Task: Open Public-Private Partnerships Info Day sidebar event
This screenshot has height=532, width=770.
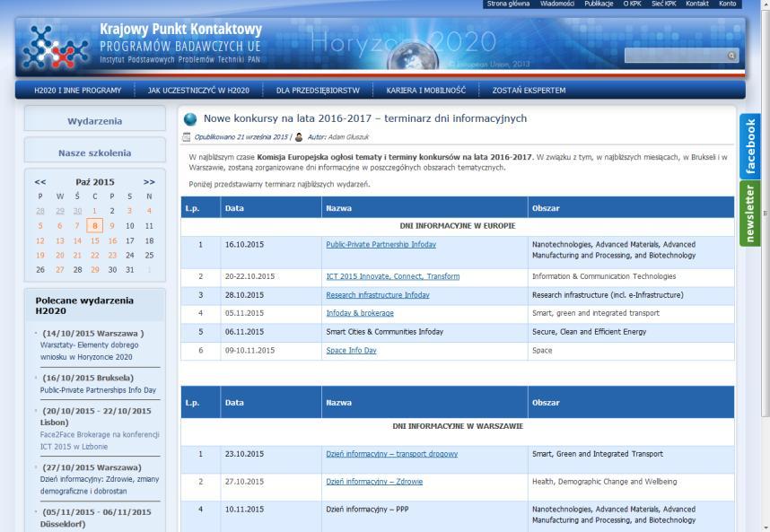Action: (x=98, y=390)
